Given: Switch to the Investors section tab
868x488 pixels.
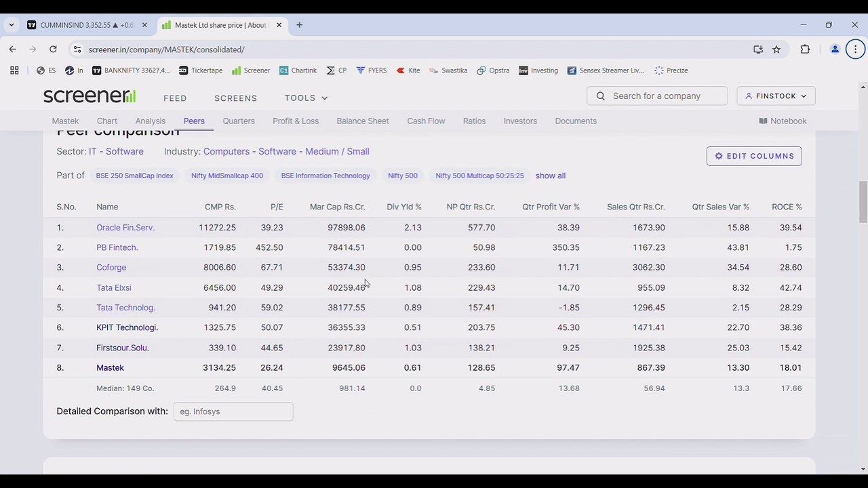Looking at the screenshot, I should (520, 121).
